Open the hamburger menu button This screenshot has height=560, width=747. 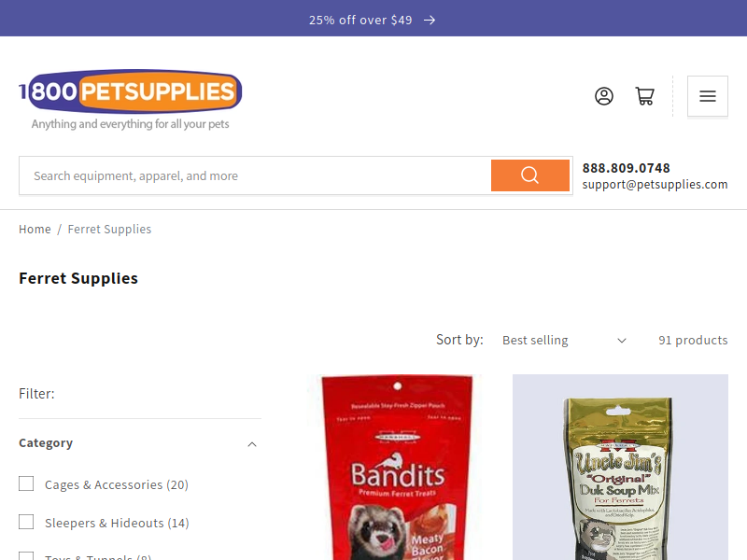click(708, 96)
